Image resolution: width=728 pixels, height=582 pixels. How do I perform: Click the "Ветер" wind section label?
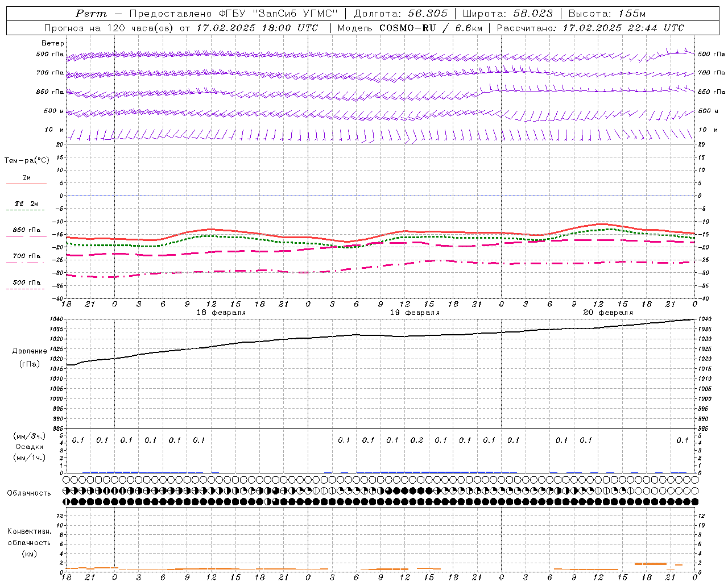53,43
